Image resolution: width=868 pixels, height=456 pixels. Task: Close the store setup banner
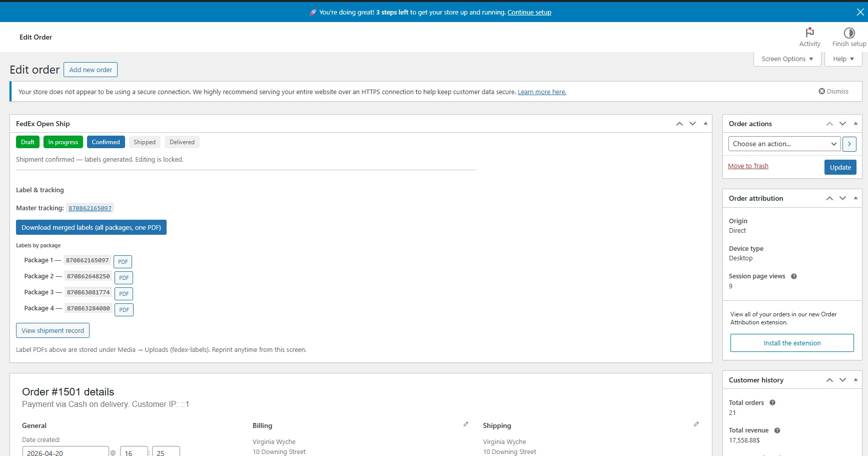pyautogui.click(x=860, y=12)
